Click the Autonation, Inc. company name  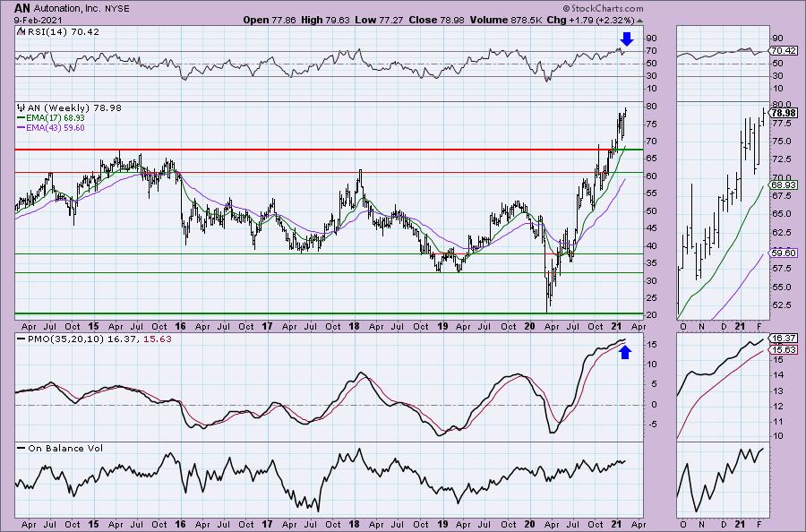pos(67,9)
